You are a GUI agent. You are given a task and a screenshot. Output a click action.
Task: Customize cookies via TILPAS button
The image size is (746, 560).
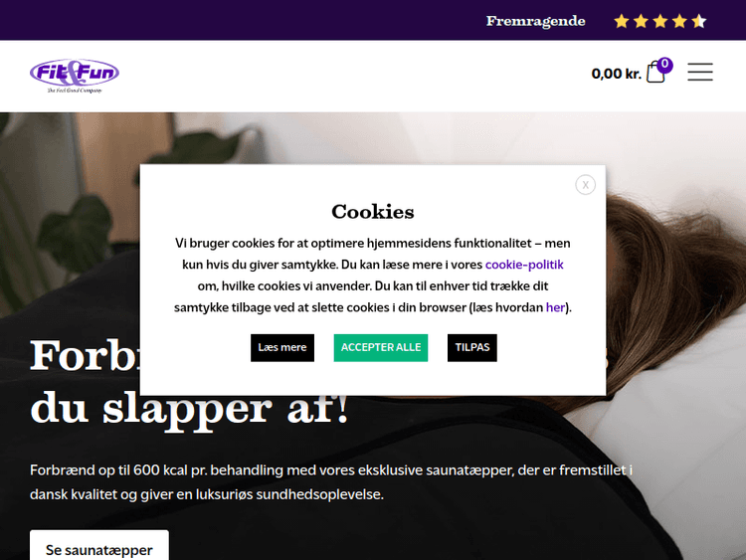point(471,348)
